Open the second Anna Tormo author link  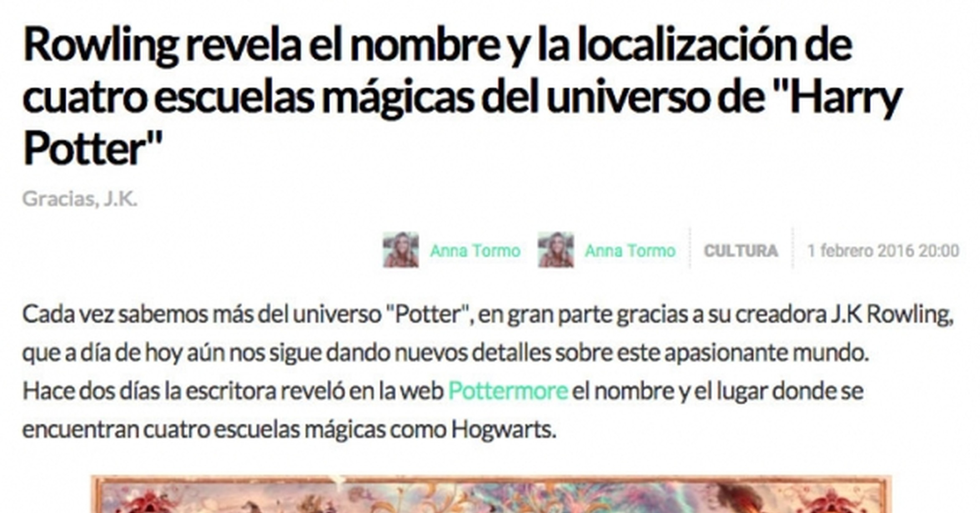tap(630, 251)
